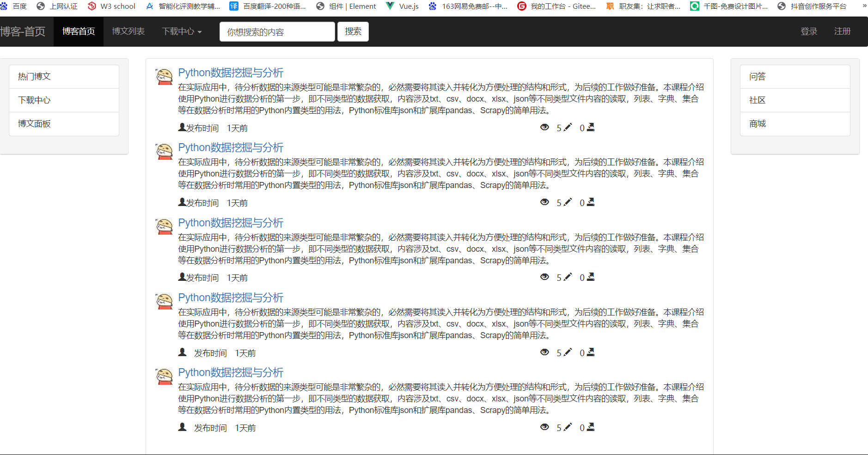Open 问答 in the right sidebar
Image resolution: width=868 pixels, height=455 pixels.
point(795,77)
